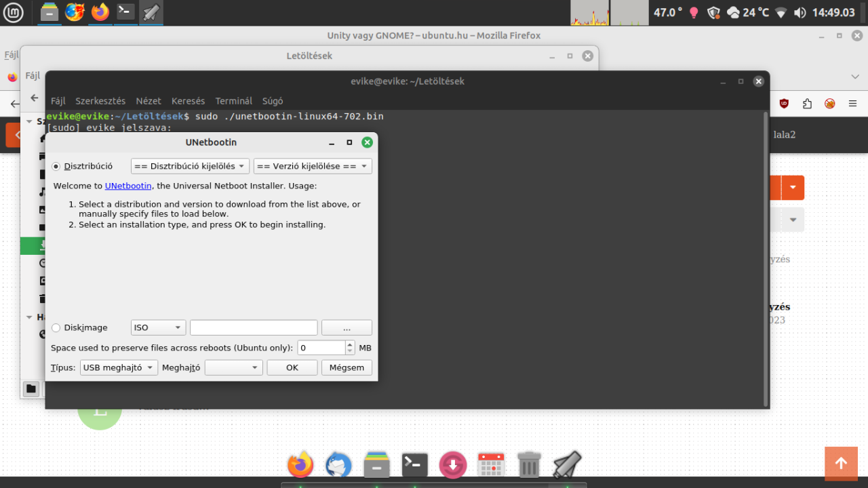Select UNetbootin USB icon in top panel
This screenshot has width=868, height=488.
151,12
